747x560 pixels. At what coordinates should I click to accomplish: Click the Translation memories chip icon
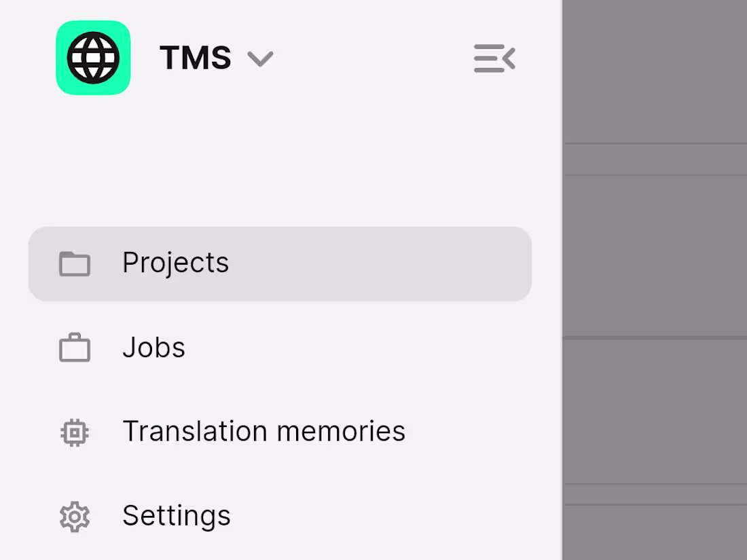tap(75, 432)
